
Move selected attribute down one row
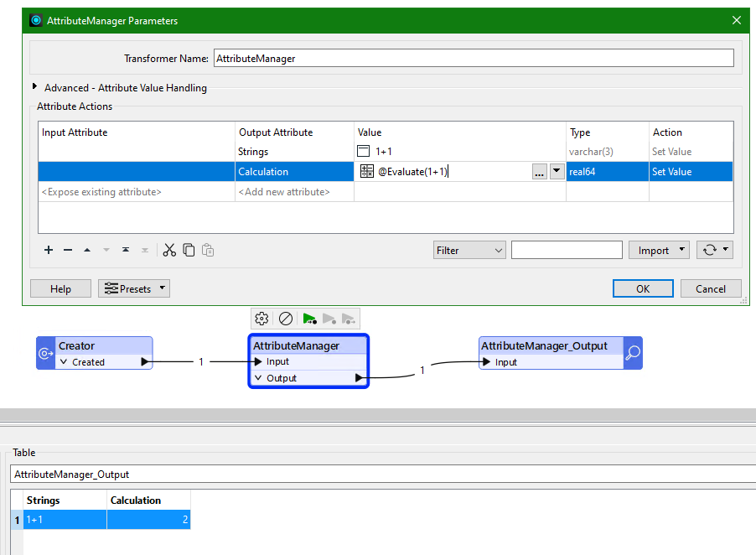tap(106, 250)
